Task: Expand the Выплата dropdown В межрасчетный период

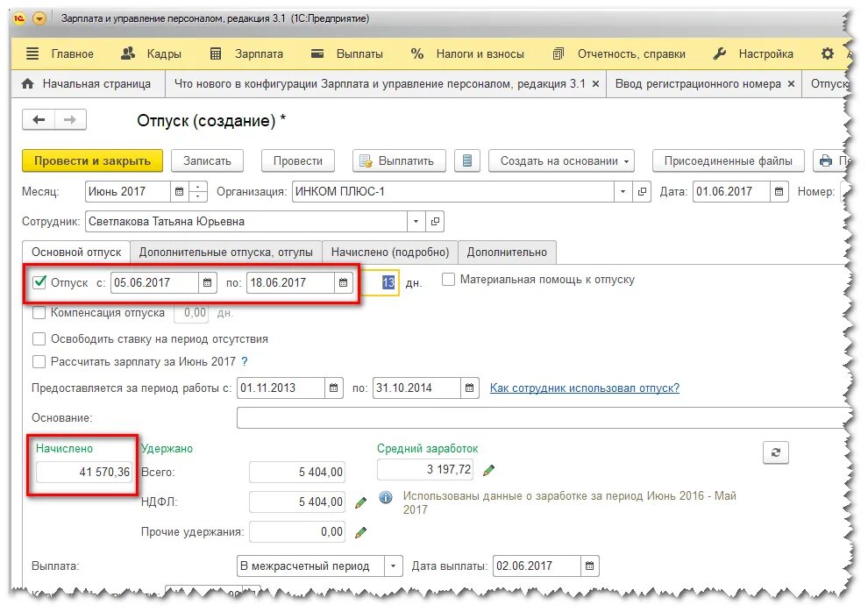Action: click(393, 566)
